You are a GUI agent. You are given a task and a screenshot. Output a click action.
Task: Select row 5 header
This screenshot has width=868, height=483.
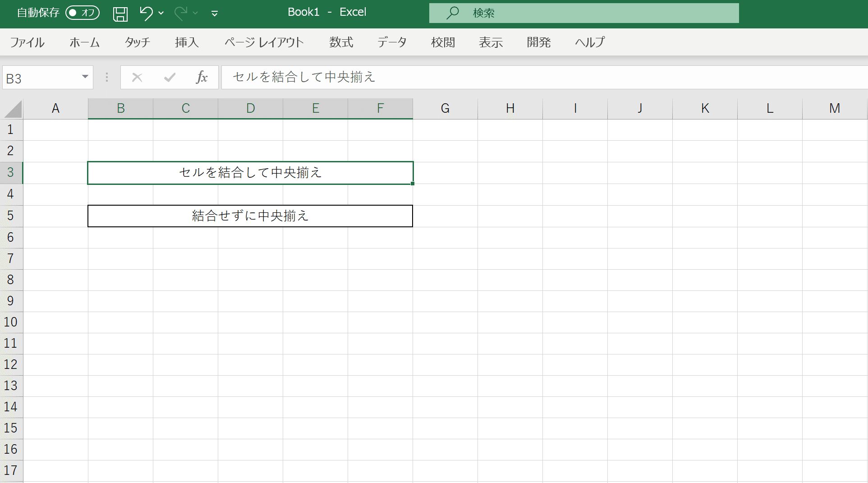click(11, 216)
